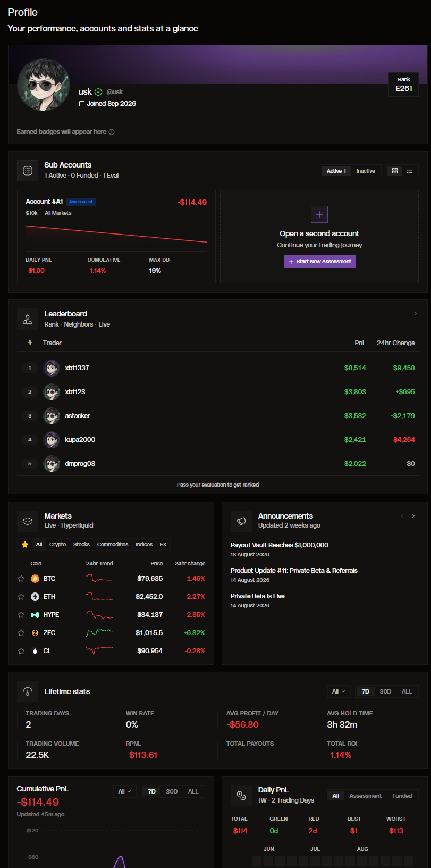Select ALL range in Cumulative PnL
The image size is (431, 868).
click(x=193, y=791)
